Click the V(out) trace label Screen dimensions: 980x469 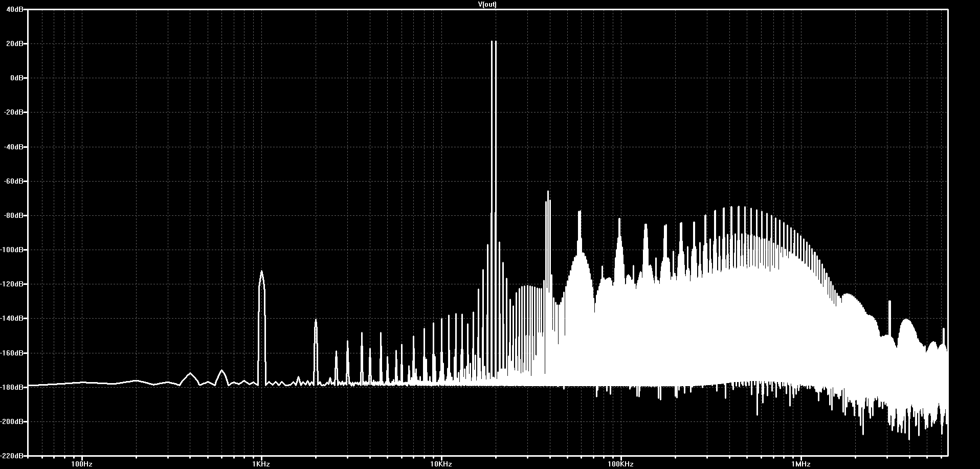pos(487,4)
